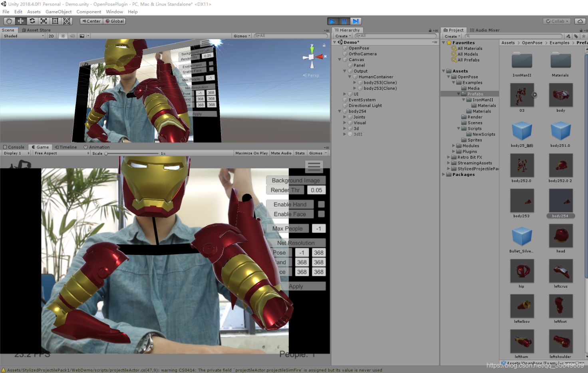Image resolution: width=588 pixels, height=373 pixels.
Task: Open search-by-type filter in Project
Action: (x=568, y=36)
